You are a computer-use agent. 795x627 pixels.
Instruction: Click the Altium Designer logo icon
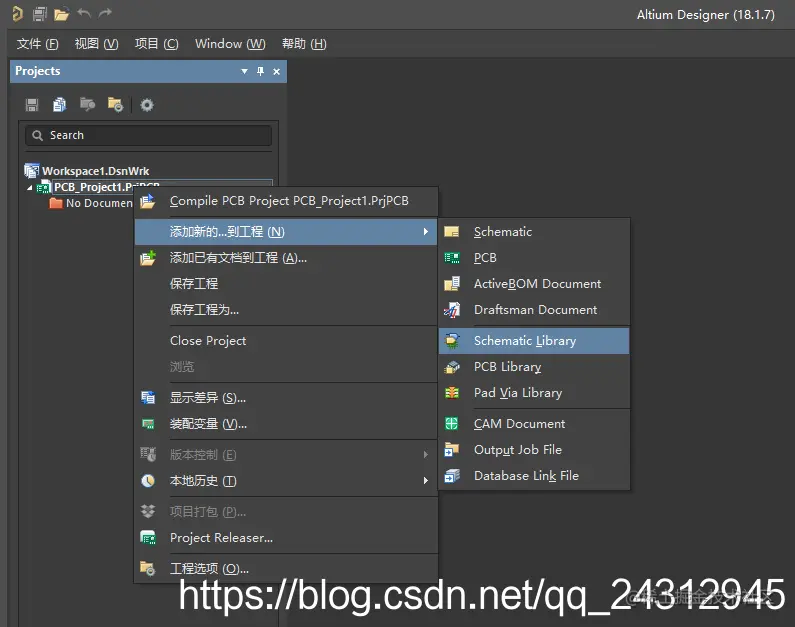[17, 14]
